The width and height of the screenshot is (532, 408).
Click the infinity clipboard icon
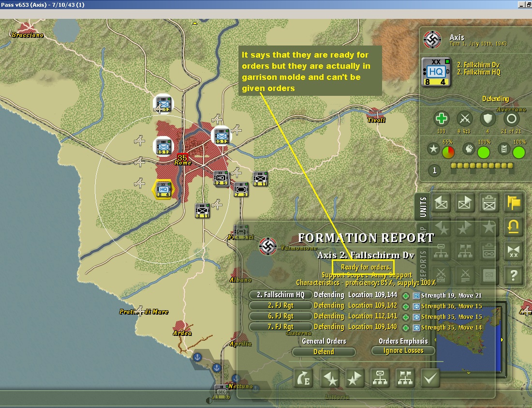(489, 252)
